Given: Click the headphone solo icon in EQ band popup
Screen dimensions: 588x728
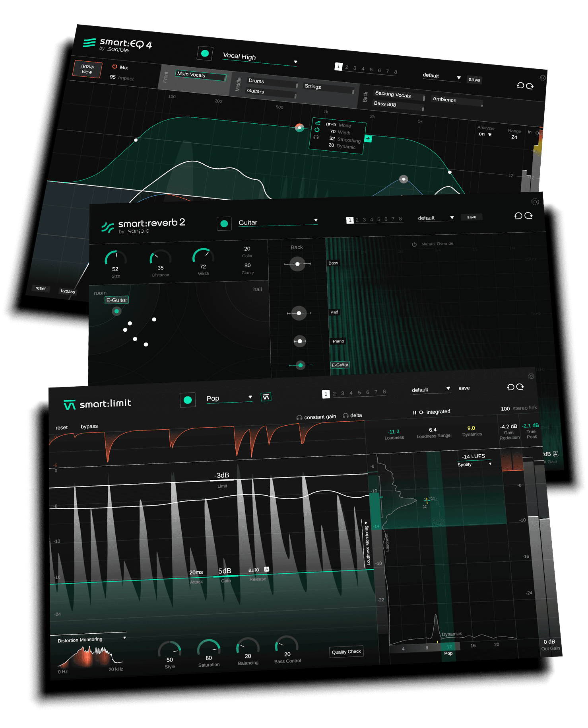Looking at the screenshot, I should click(x=316, y=137).
